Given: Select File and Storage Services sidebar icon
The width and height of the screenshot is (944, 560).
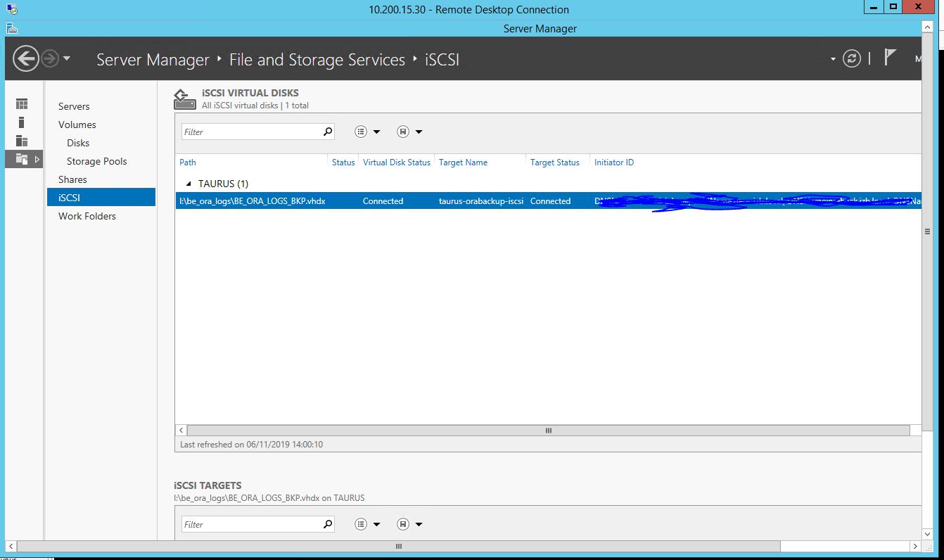Looking at the screenshot, I should [x=22, y=160].
